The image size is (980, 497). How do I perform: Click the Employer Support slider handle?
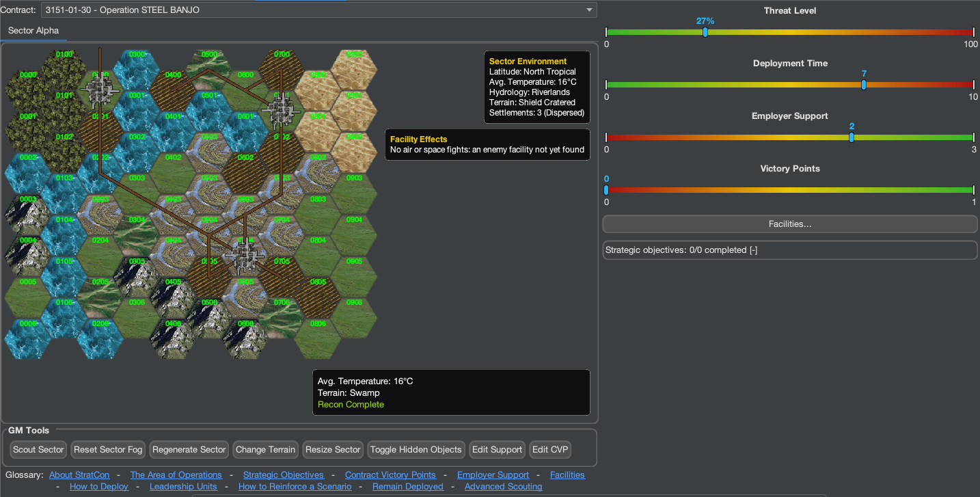[852, 137]
